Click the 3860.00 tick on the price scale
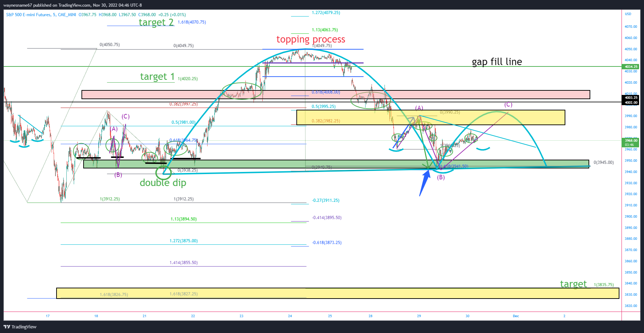Viewport: 644px width, 333px height. (631, 261)
